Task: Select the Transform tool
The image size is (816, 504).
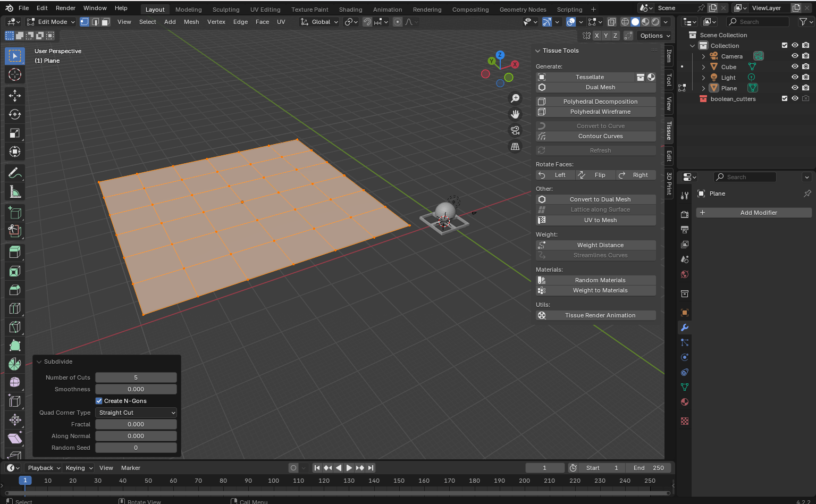Action: [x=15, y=152]
